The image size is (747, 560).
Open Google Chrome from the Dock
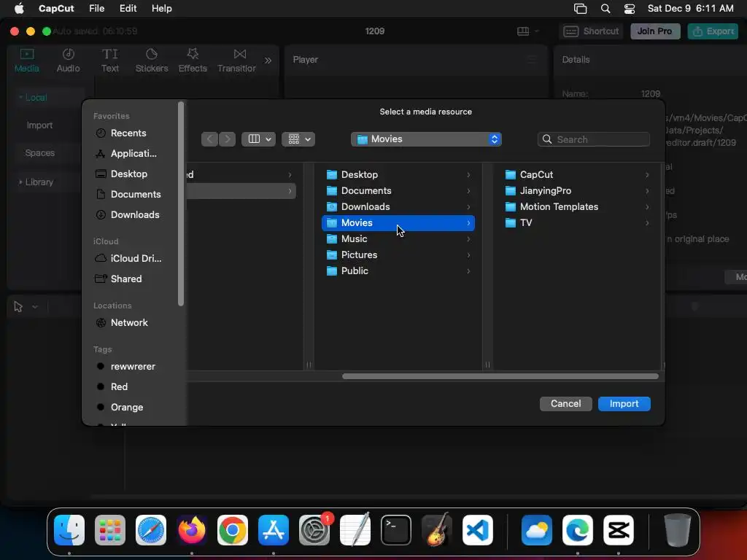click(233, 530)
